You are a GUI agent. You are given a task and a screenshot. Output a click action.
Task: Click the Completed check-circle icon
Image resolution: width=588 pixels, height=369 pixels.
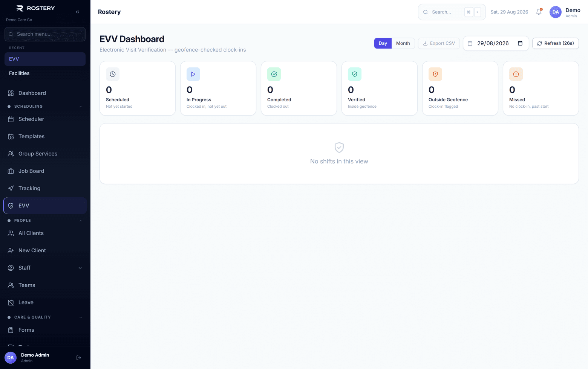click(274, 74)
